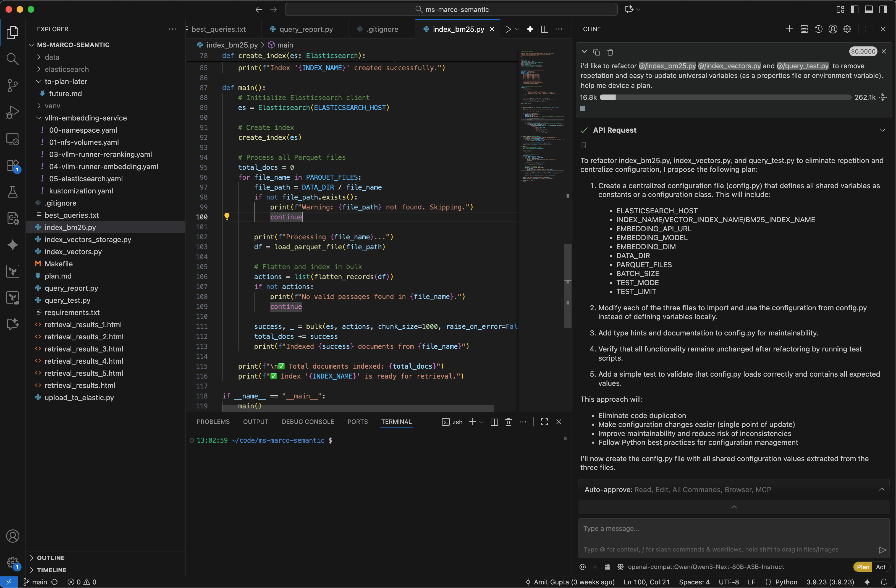The image size is (896, 588).
Task: Toggle the bottom panel visibility
Action: coord(869,9)
